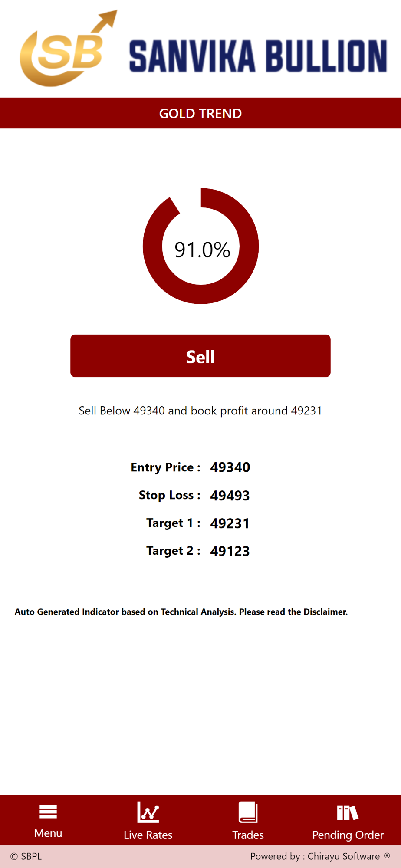The image size is (401, 868).
Task: Click the copyright SBPL footer mark
Action: (x=26, y=856)
